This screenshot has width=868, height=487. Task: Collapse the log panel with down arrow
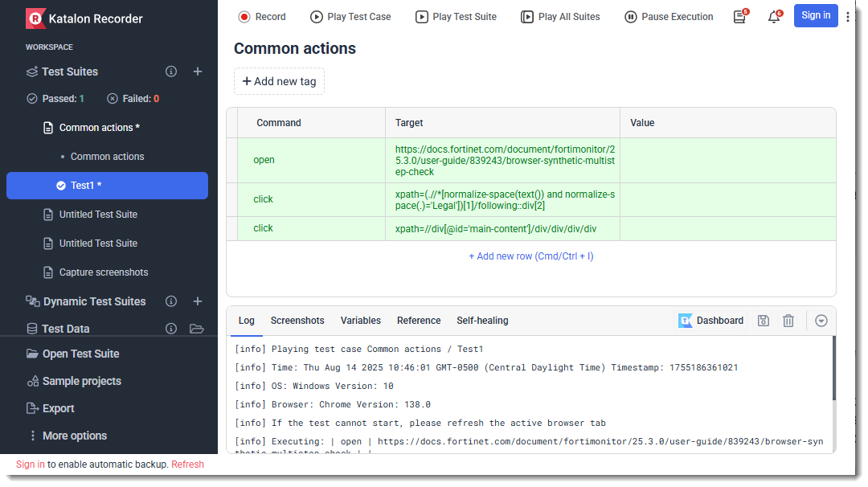click(x=821, y=321)
